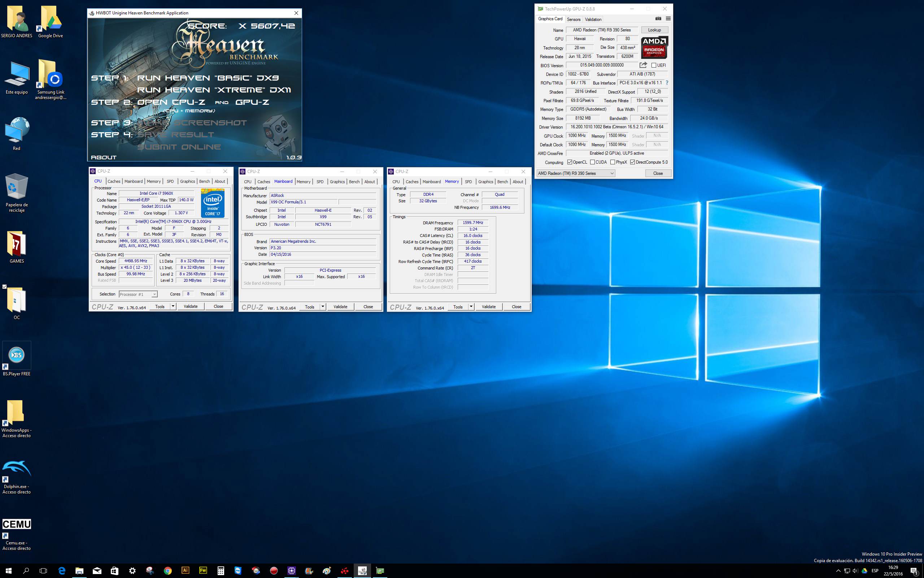Toggle the PhysX checkbox

click(613, 162)
